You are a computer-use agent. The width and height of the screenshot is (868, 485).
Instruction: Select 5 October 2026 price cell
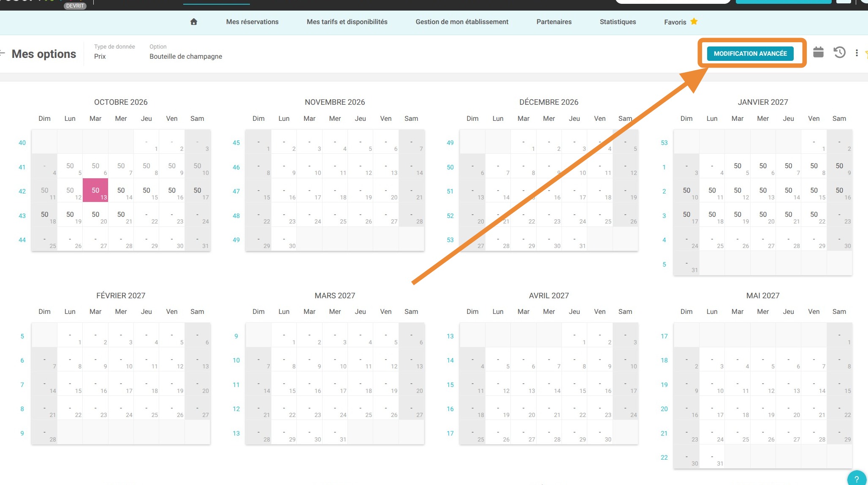(x=70, y=166)
